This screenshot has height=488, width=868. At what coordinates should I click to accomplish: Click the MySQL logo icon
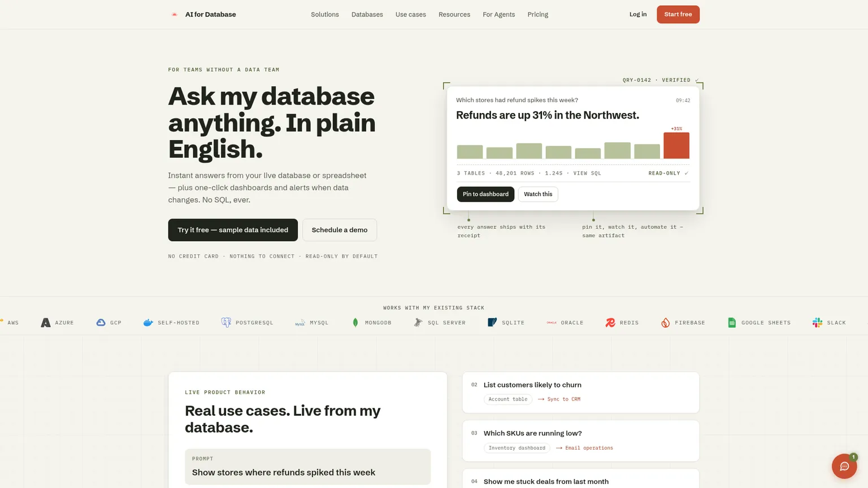coord(300,323)
